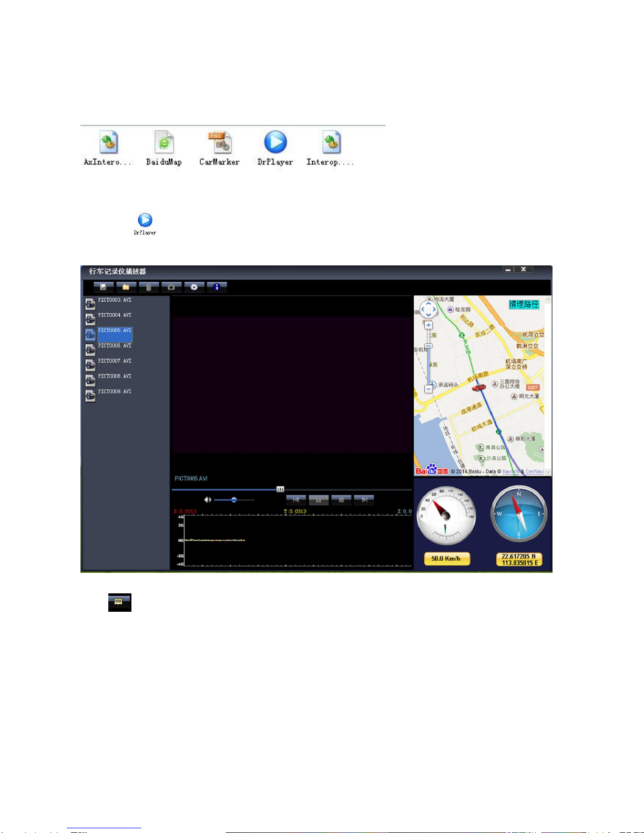Click the 承远码头 ferry marker on the map
The image size is (644, 833).
tap(444, 385)
